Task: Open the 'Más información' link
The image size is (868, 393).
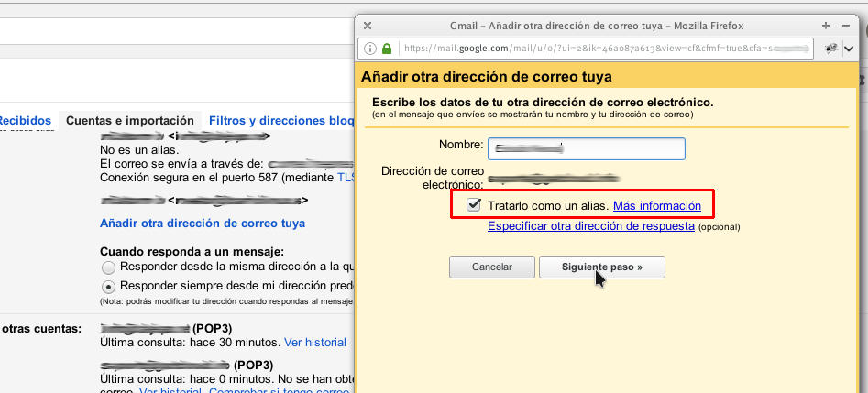Action: coord(657,206)
